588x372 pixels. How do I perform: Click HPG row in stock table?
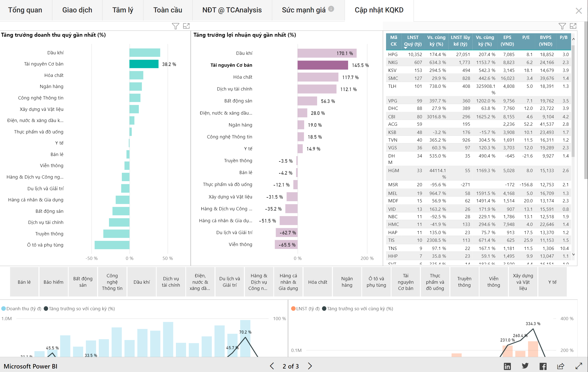coord(478,54)
